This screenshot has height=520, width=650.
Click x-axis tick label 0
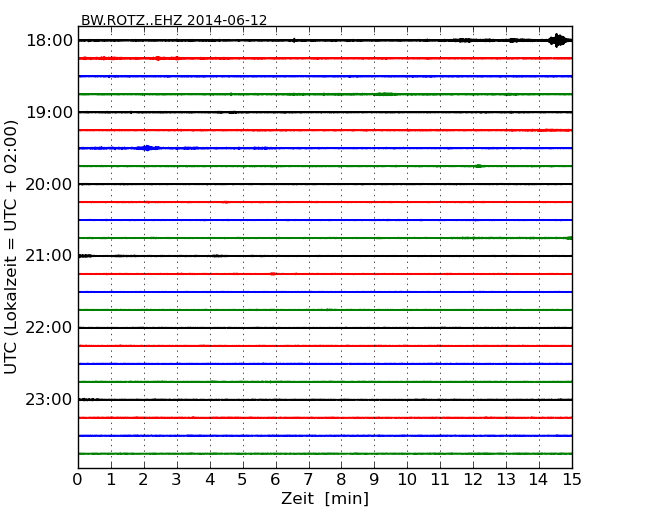coord(78,480)
